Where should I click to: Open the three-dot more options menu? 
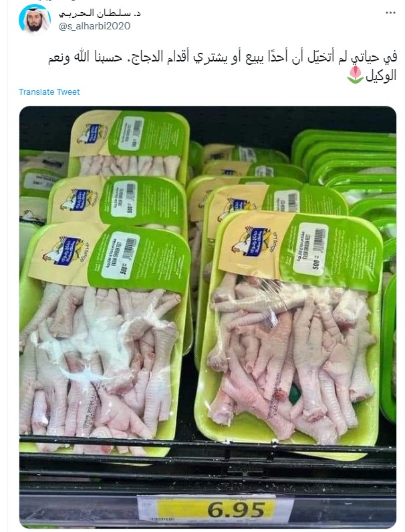tap(390, 13)
